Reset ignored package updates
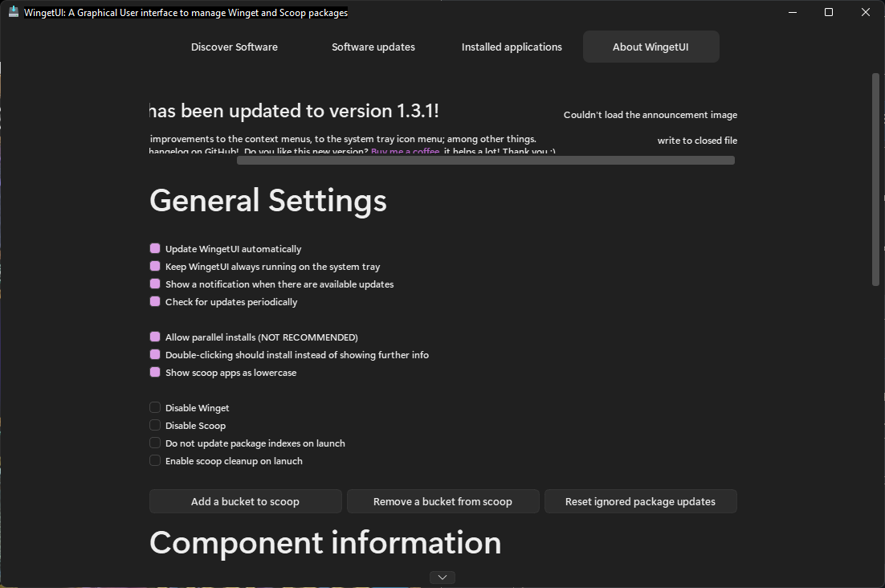The image size is (885, 588). 640,500
